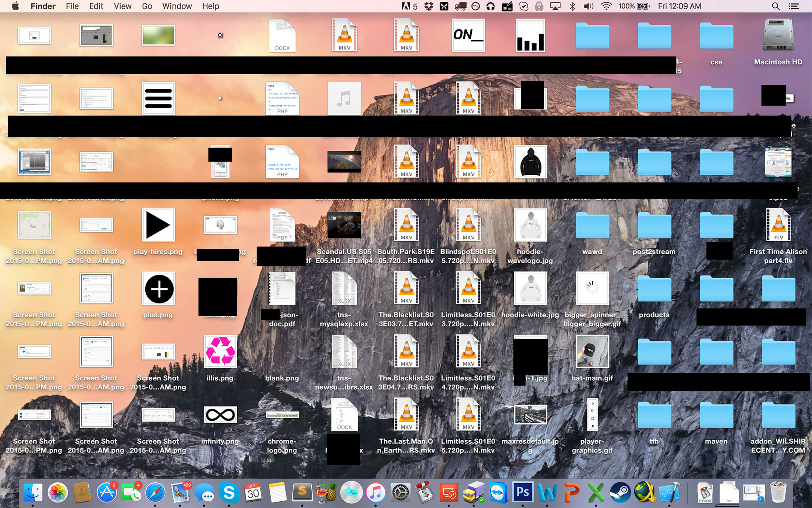Launch Excel from the dock
This screenshot has width=812, height=508.
(x=596, y=492)
